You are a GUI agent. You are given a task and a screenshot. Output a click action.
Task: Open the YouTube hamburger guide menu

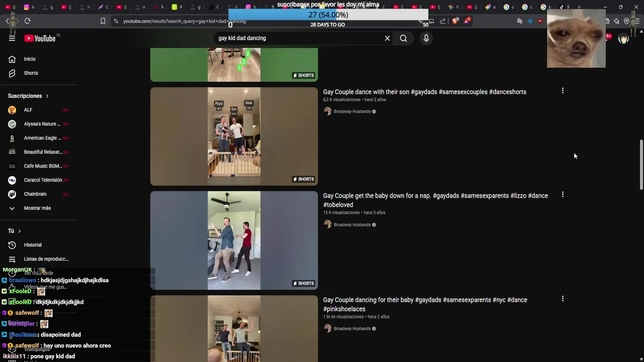(x=12, y=38)
